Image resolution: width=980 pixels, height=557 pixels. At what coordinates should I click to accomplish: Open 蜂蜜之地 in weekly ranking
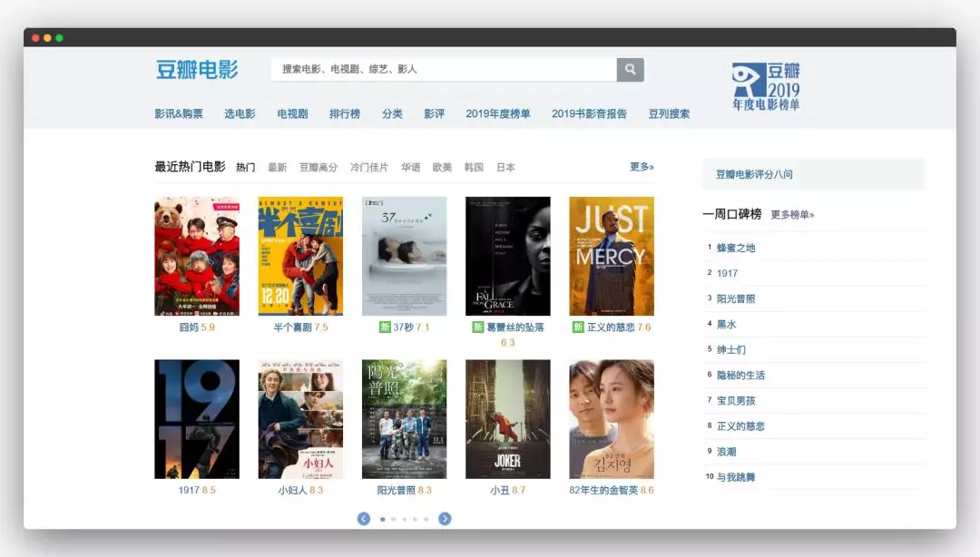(x=736, y=249)
